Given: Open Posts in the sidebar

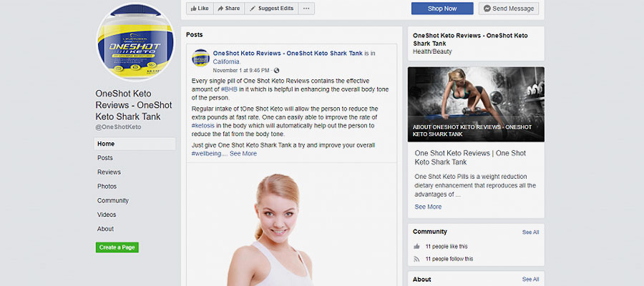Looking at the screenshot, I should [104, 158].
